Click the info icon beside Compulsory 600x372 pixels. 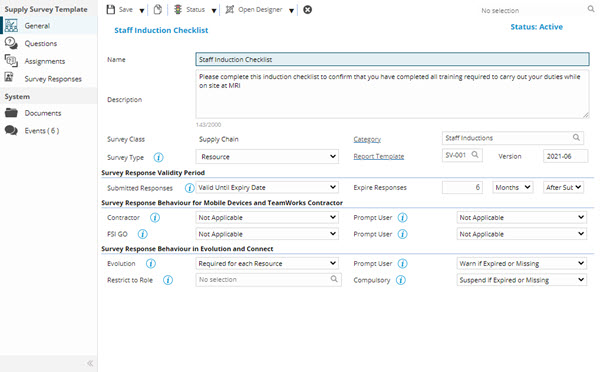[401, 280]
